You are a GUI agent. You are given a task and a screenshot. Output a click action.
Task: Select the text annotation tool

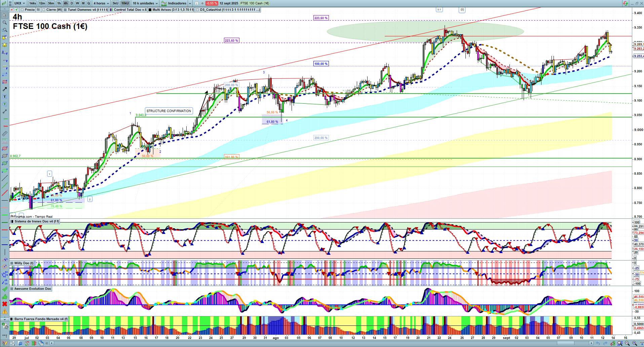(5, 97)
